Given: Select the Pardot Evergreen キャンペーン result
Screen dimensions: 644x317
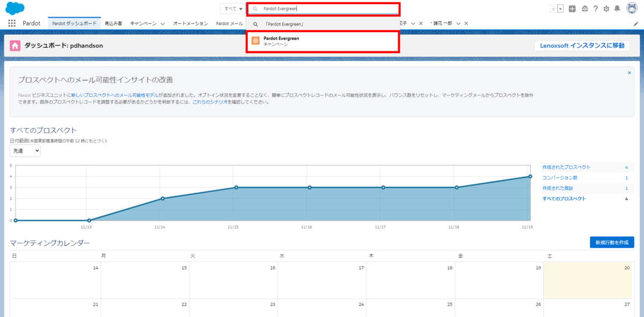Looking at the screenshot, I should point(323,41).
